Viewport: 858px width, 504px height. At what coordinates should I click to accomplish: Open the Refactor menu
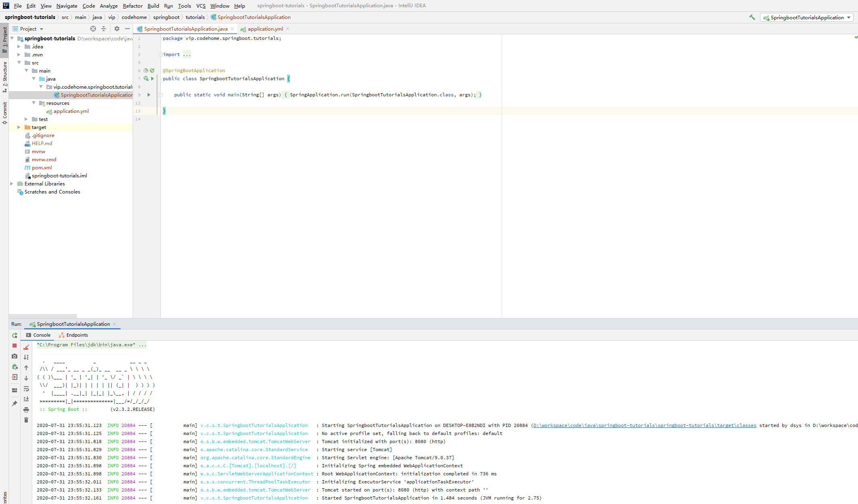coord(133,6)
